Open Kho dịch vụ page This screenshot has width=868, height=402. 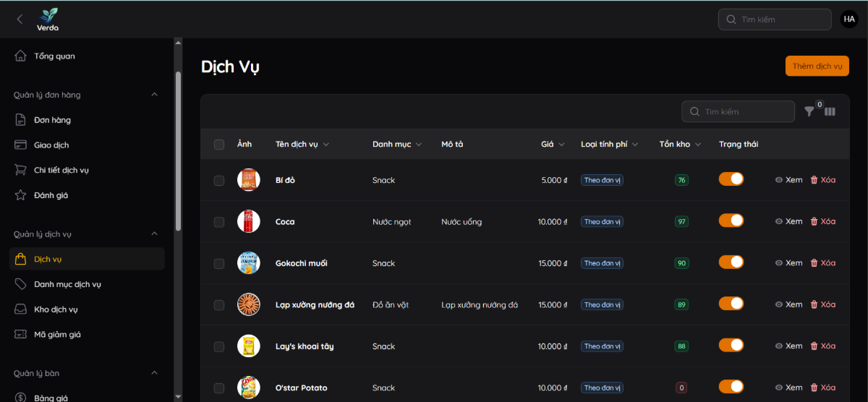pyautogui.click(x=87, y=309)
